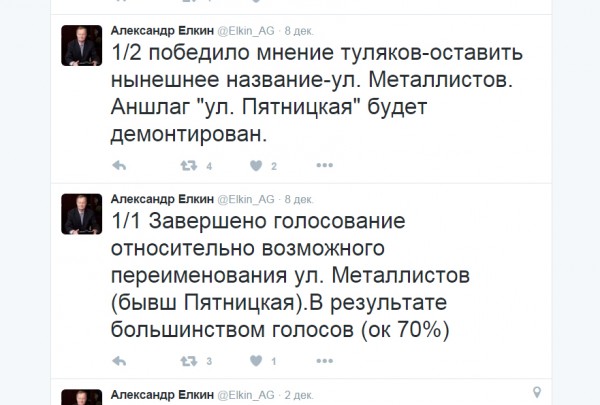Open more options for the 1/2 tweet
Screen dimensions: 600x405
(x=323, y=165)
